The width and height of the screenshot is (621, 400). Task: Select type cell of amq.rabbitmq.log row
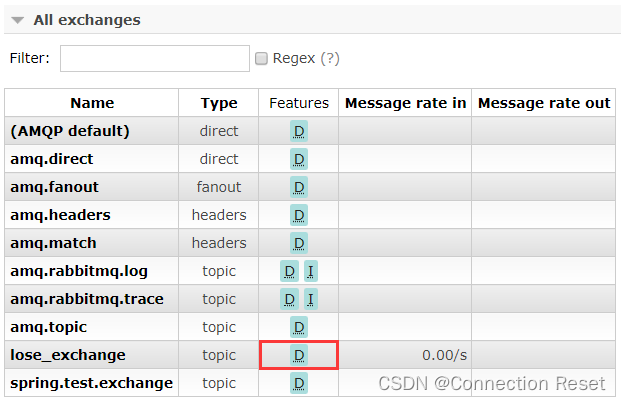point(219,271)
